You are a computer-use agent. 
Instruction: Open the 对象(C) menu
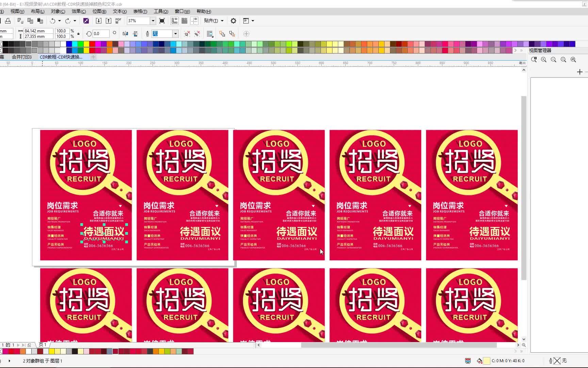pos(58,11)
